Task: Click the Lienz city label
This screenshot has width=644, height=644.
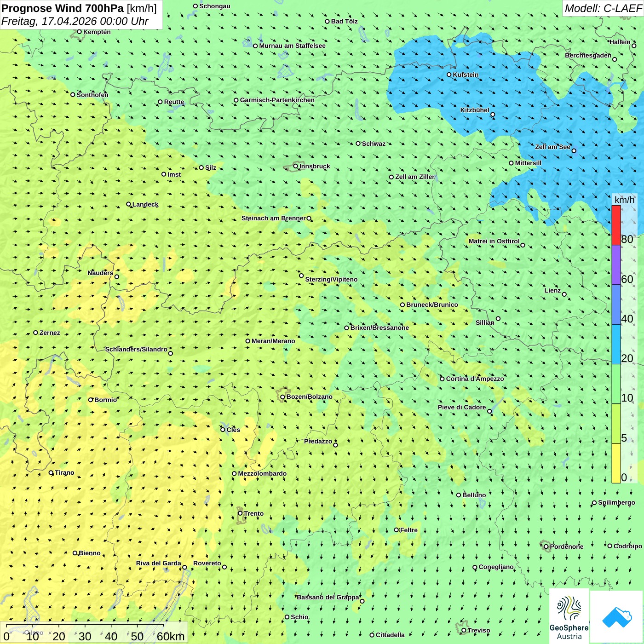Action: [x=552, y=290]
